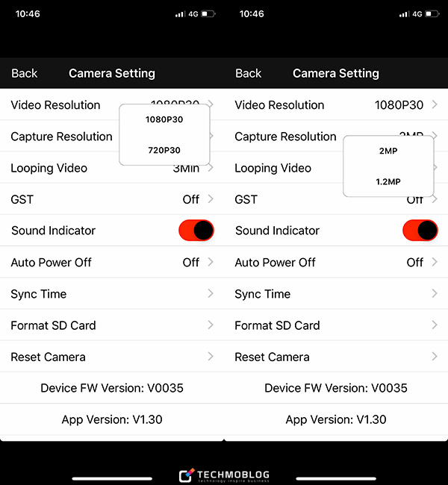Viewport: 448px width, 485px height.
Task: Expand Auto Power Off on left screen
Action: (211, 262)
